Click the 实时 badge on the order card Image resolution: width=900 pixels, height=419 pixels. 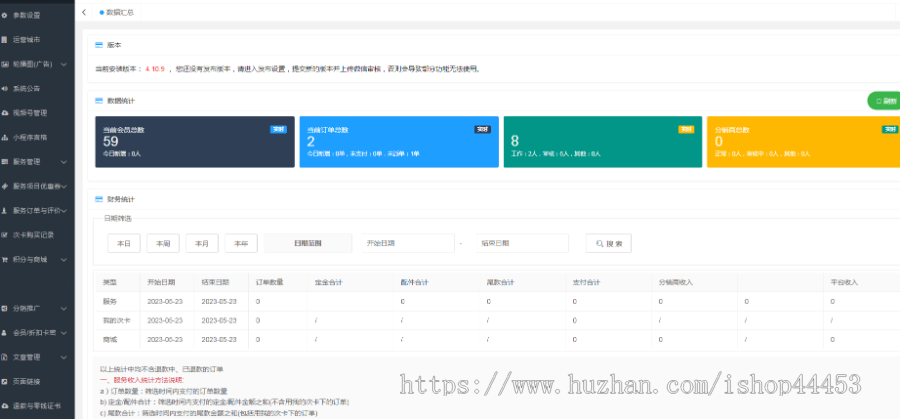coord(483,130)
